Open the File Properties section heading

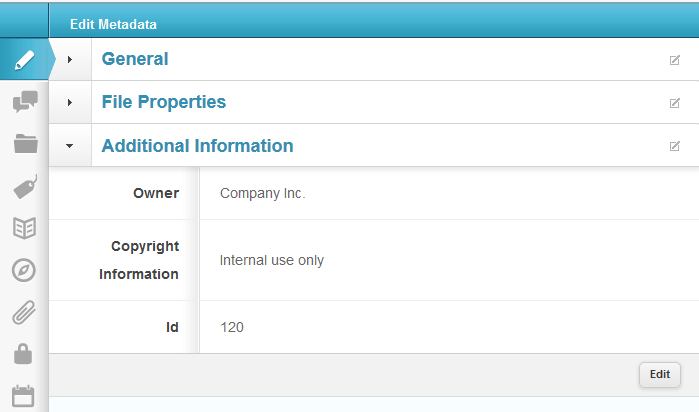click(164, 102)
